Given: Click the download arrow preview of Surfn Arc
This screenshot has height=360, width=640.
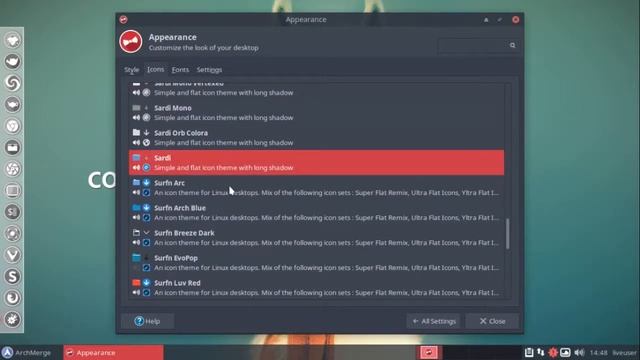Looking at the screenshot, I should 146,182.
